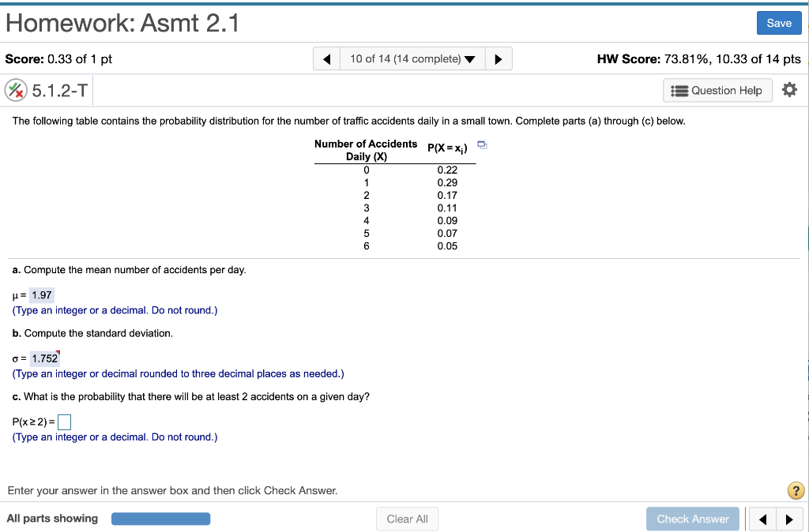Image resolution: width=809 pixels, height=532 pixels.
Task: Click the blue progress bar beside All parts showing
Action: (160, 519)
